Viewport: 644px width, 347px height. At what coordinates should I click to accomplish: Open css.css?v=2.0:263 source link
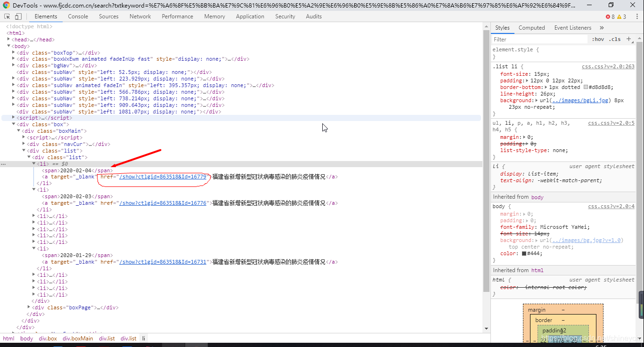coord(608,67)
